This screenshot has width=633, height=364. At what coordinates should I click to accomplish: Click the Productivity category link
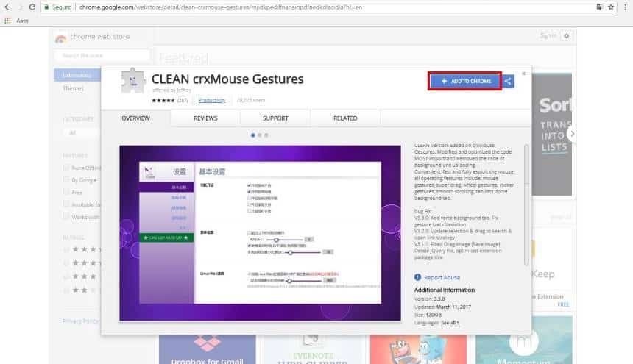point(212,100)
